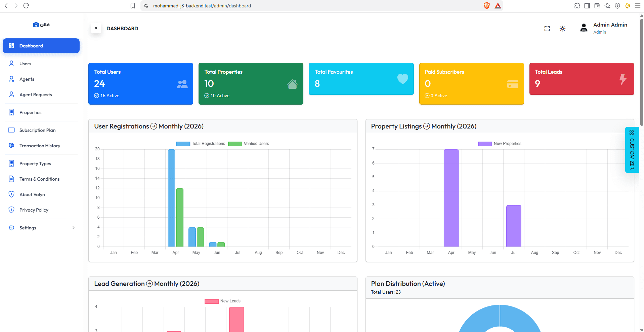Open the Brave wallet icon

pos(597,6)
